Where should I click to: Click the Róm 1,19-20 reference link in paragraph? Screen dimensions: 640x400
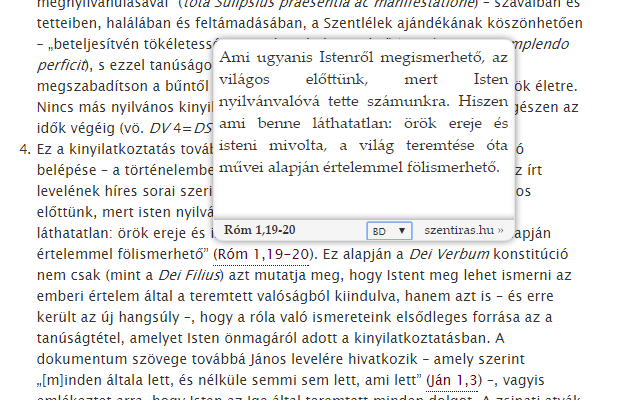click(x=261, y=255)
